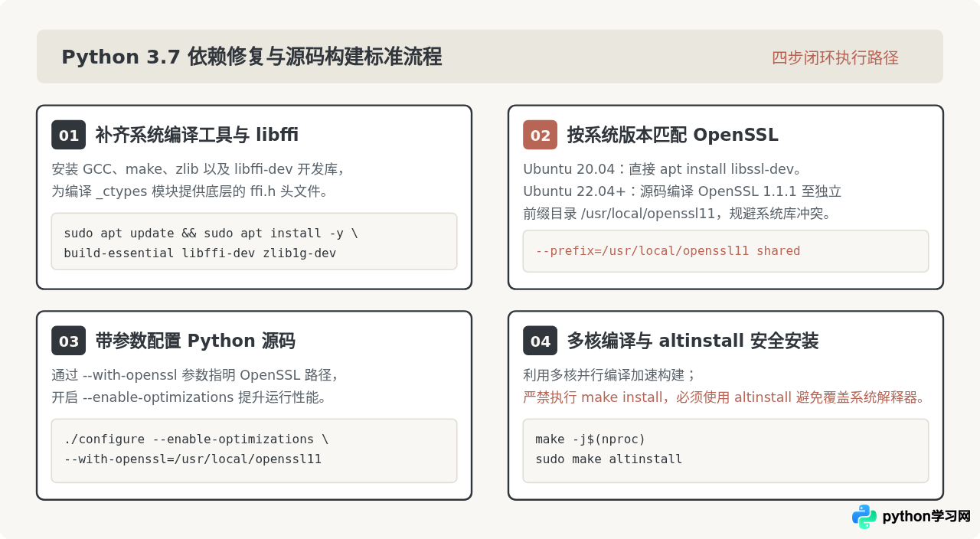Click the line '前缀目录 /usr/local/openssl11，规避系统库冲突。'
Screen dimensions: 980x539
point(677,213)
